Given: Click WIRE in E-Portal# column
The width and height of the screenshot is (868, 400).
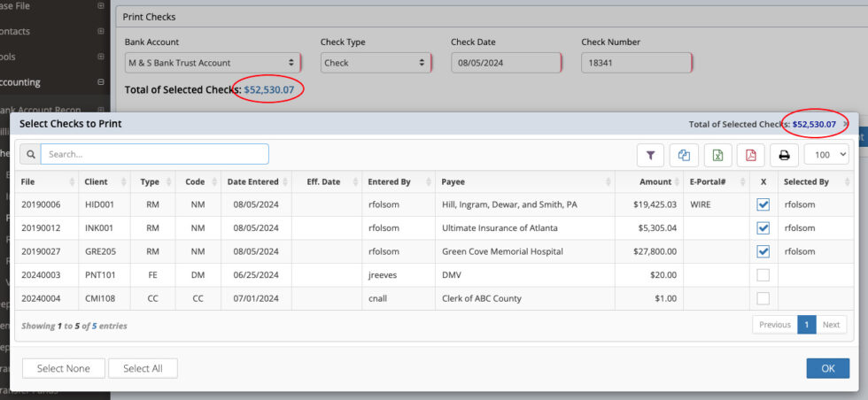Looking at the screenshot, I should pos(701,204).
